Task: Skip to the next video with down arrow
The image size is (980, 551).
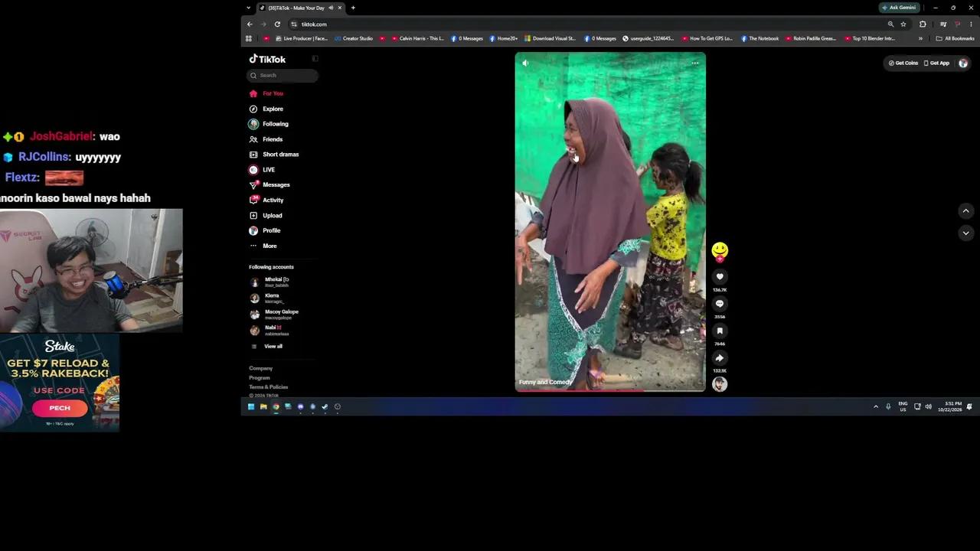Action: [965, 233]
